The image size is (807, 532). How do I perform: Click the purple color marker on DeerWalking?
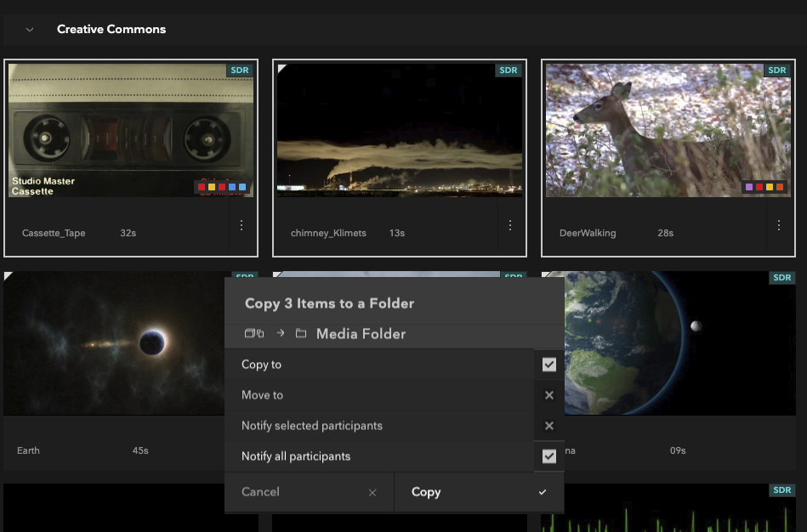[x=749, y=187]
